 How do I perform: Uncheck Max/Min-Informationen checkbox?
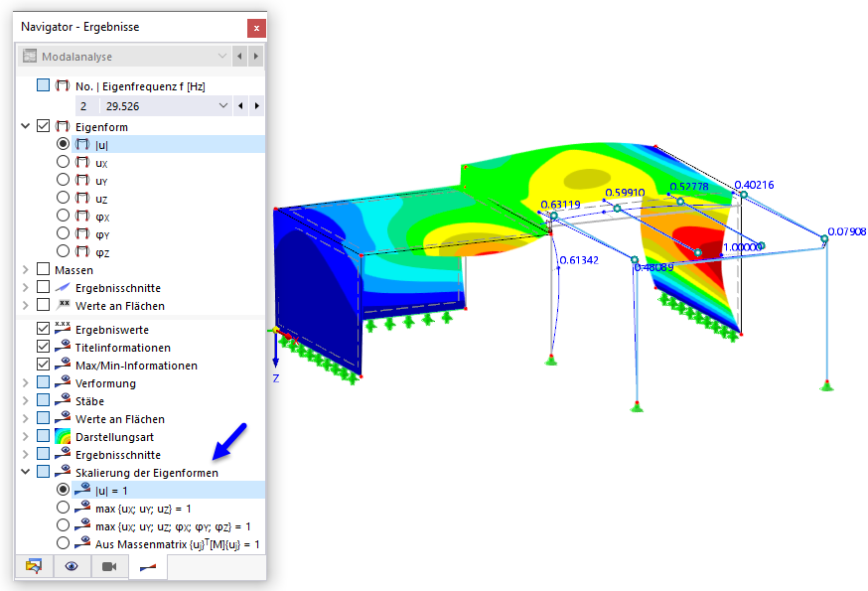click(x=43, y=365)
